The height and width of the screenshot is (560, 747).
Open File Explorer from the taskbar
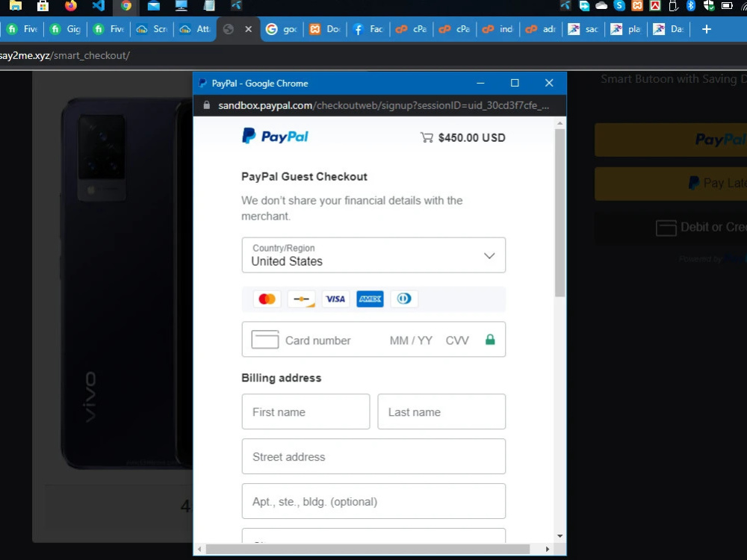(x=15, y=5)
